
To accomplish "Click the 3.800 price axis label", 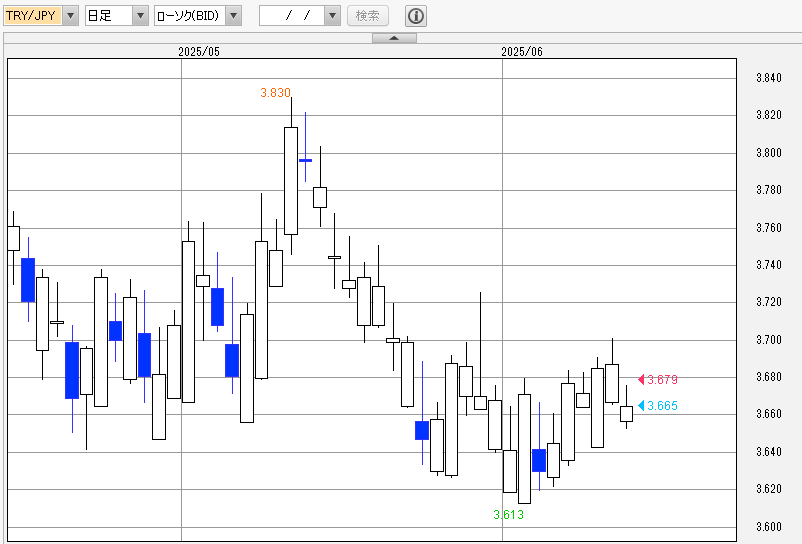I will 769,153.
